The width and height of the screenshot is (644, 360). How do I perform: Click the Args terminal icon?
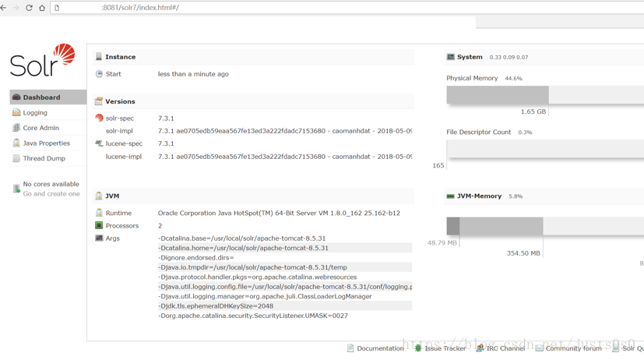pos(99,238)
